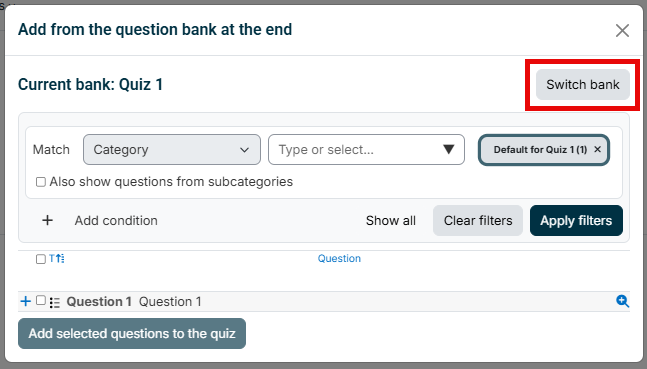Remove the Default for Quiz 1 filter chip
This screenshot has width=647, height=369.
597,149
